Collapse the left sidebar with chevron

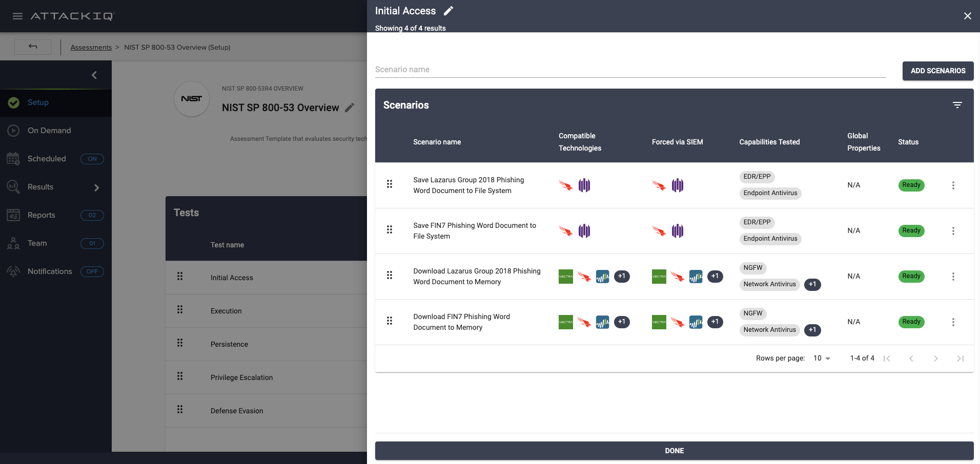tap(94, 75)
